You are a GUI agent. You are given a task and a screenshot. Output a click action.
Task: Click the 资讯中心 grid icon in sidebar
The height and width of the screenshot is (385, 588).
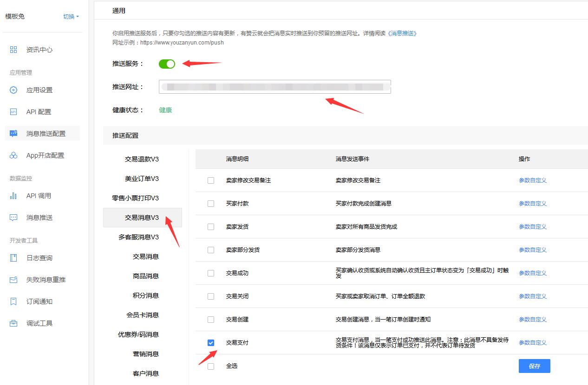(13, 50)
